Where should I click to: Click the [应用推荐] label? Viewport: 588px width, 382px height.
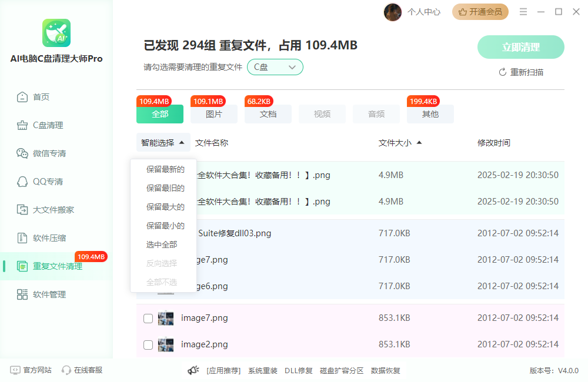tap(223, 371)
